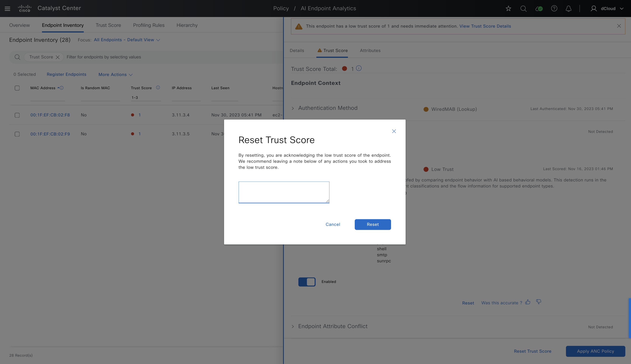Close the Reset Trust Score dialog
Image resolution: width=631 pixels, height=364 pixels.
pos(394,131)
